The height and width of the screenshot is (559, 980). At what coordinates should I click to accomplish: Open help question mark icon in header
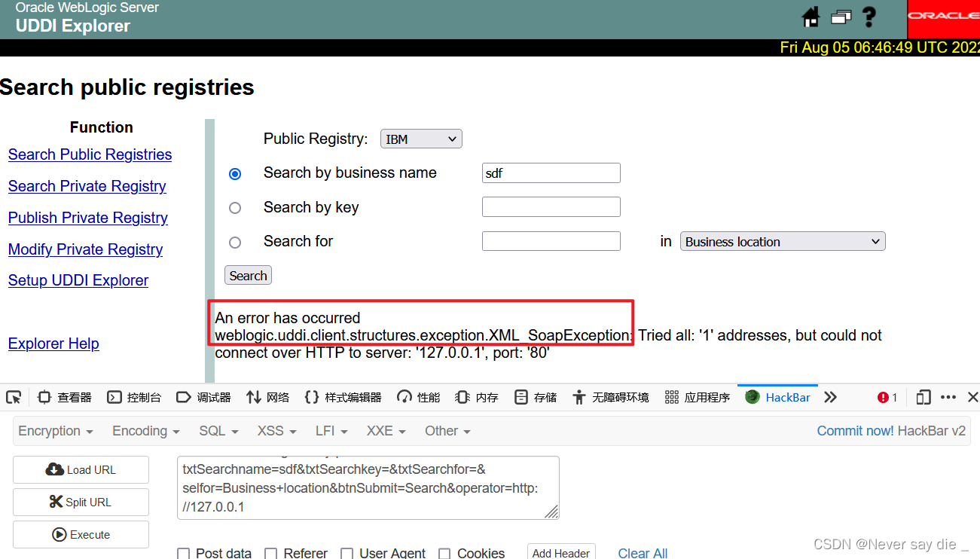[x=869, y=17]
